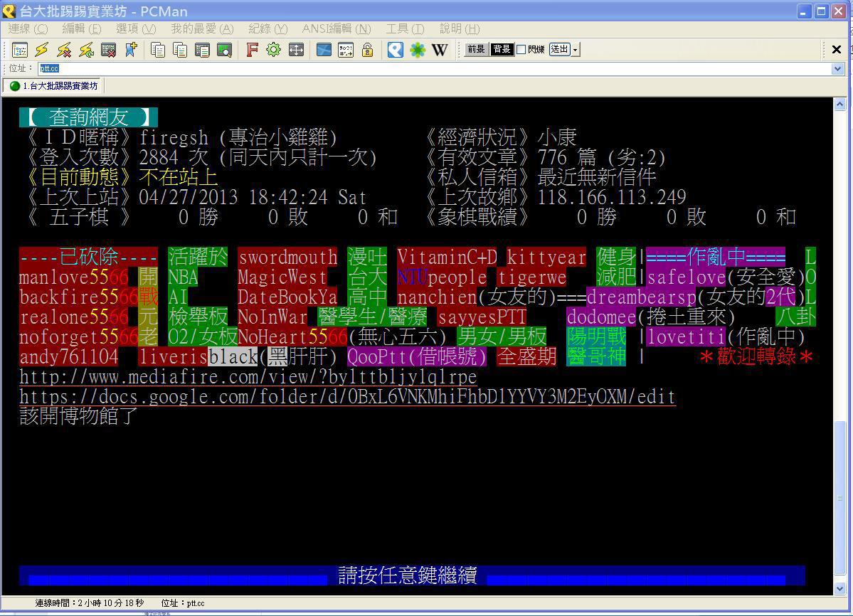
Task: Click the vertical scrollbar up arrow
Action: click(840, 104)
